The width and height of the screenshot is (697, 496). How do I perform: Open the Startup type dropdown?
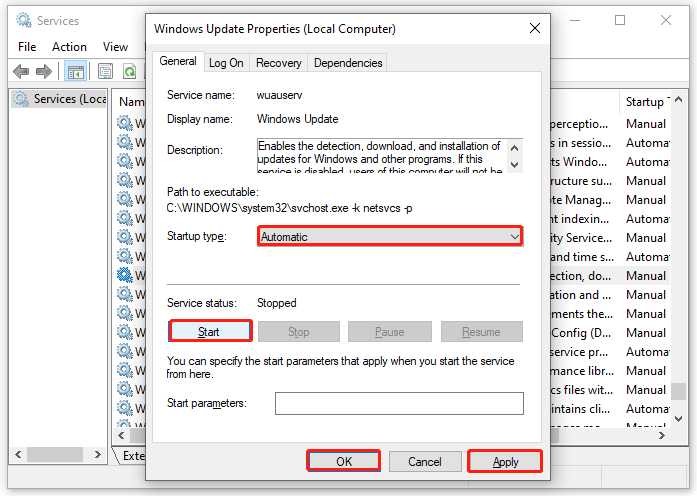tap(390, 237)
